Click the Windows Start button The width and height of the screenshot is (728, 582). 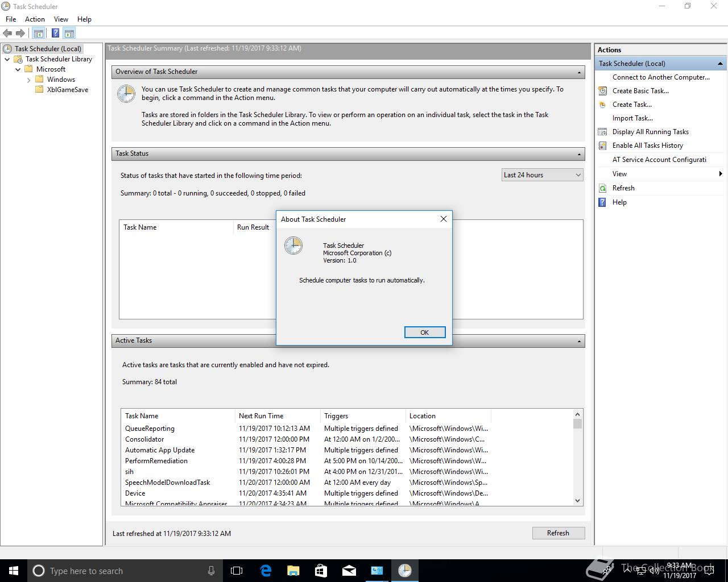pos(14,571)
